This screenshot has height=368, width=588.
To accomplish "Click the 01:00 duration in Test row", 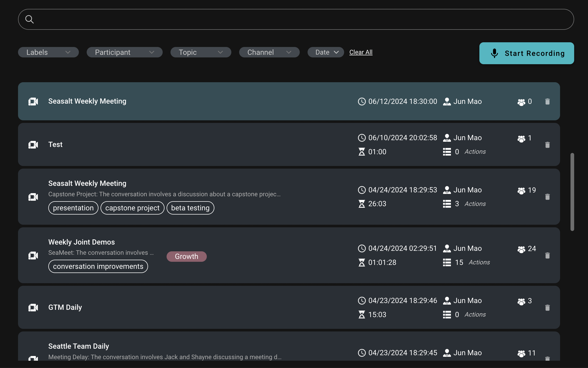I will (x=377, y=152).
